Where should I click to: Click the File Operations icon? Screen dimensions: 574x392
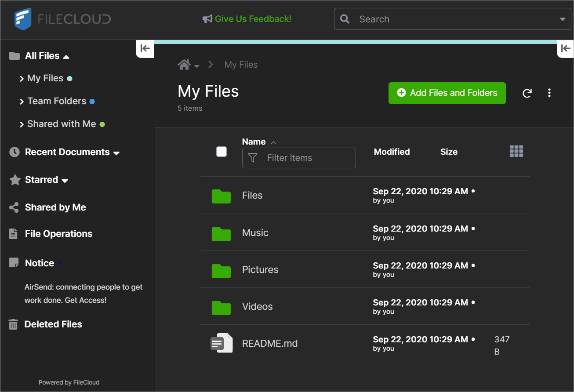[x=14, y=233]
